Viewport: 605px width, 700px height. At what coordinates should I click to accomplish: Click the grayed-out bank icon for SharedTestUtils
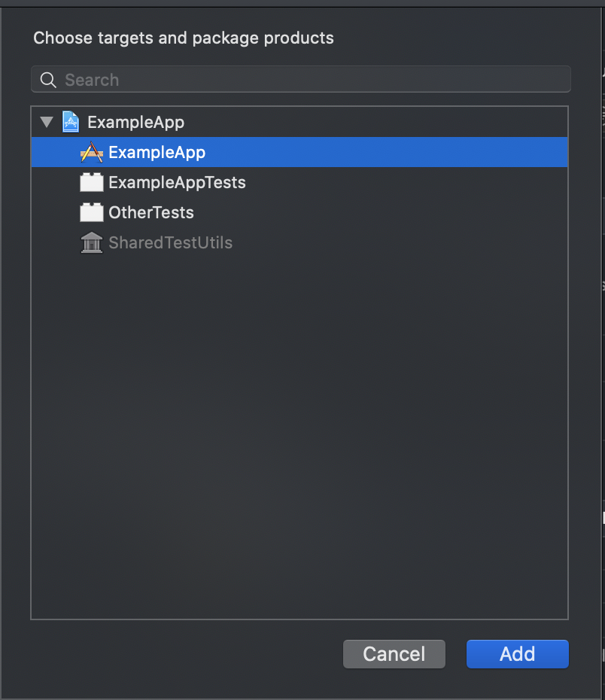(x=90, y=242)
